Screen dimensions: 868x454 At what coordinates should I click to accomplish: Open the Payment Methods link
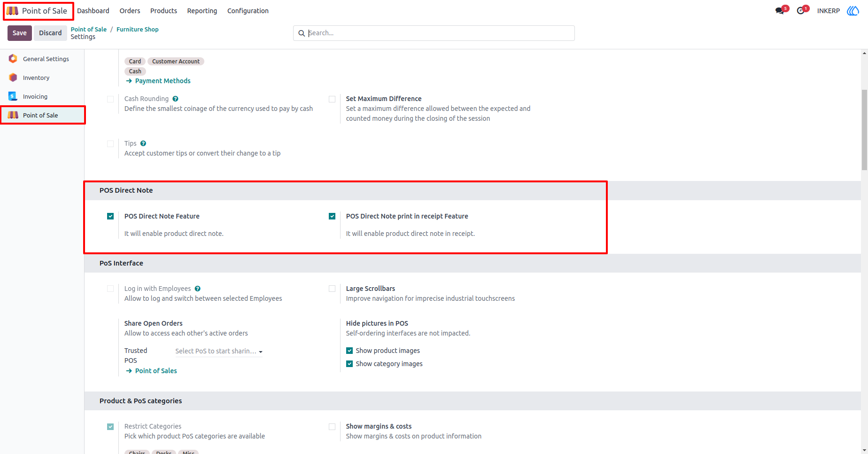[x=163, y=81]
